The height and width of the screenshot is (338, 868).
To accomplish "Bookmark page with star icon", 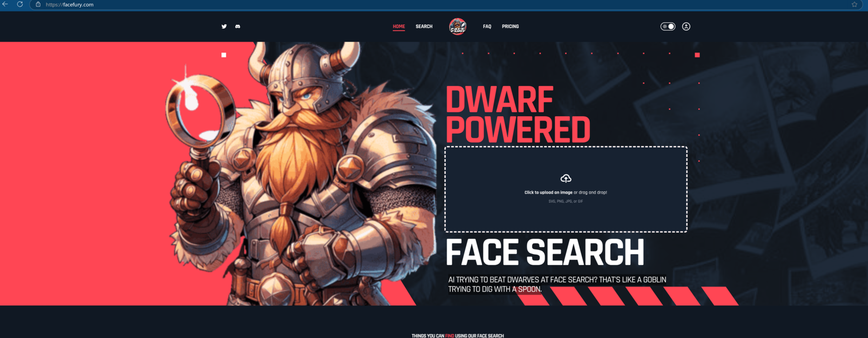I will tap(854, 4).
